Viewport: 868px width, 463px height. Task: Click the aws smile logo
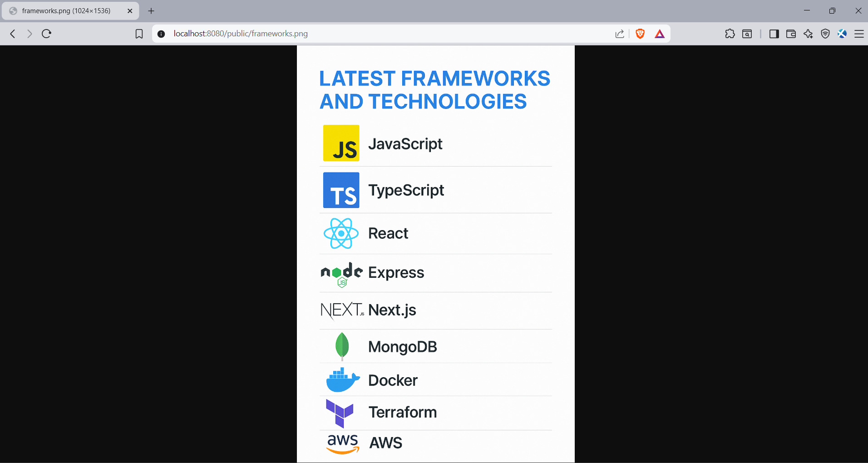[x=343, y=443]
